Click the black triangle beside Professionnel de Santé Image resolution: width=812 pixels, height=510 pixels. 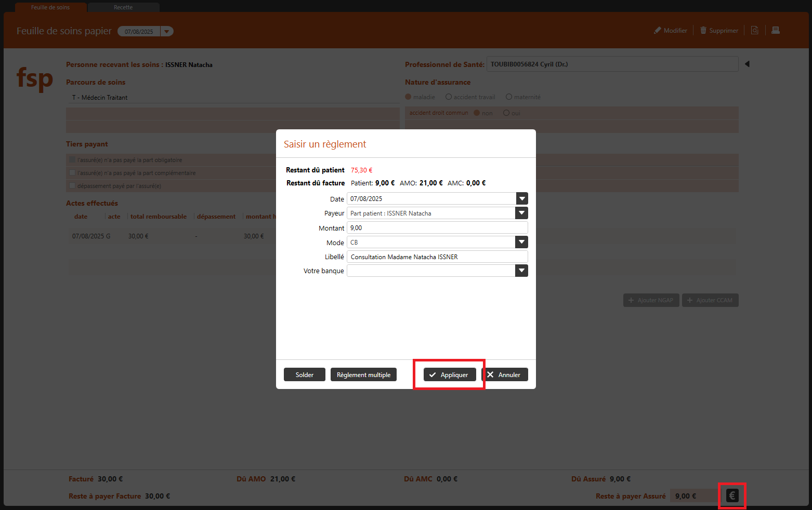[x=747, y=64]
